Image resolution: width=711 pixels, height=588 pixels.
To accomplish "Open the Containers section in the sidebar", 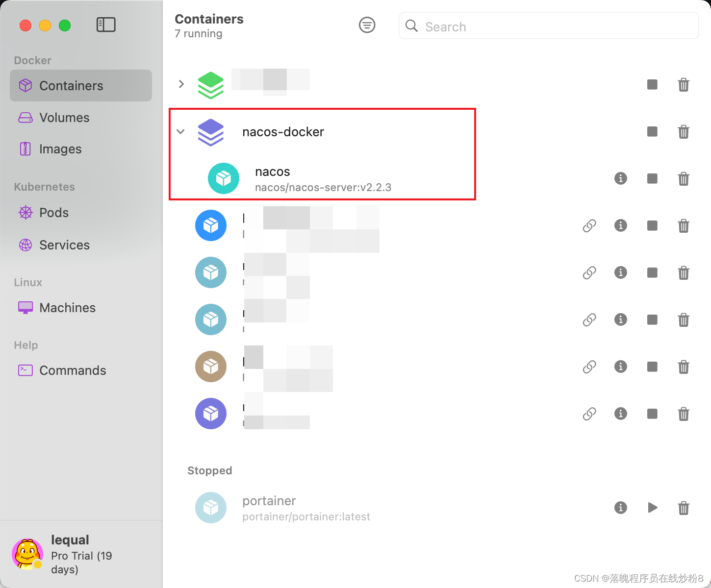I will point(81,86).
